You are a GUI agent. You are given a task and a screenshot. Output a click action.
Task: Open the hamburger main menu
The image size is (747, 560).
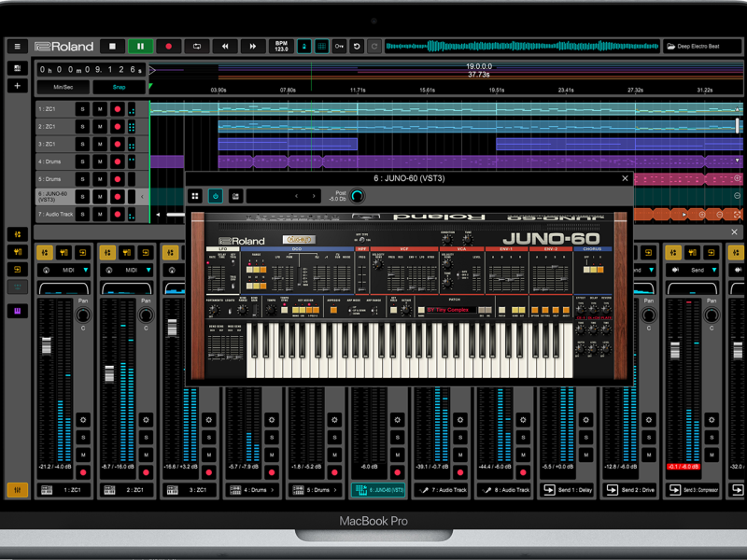pos(17,46)
